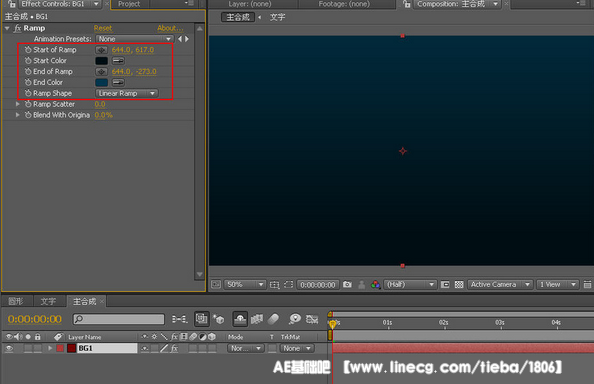Open the 50% magnification dropdown
The width and height of the screenshot is (594, 384).
pos(245,284)
